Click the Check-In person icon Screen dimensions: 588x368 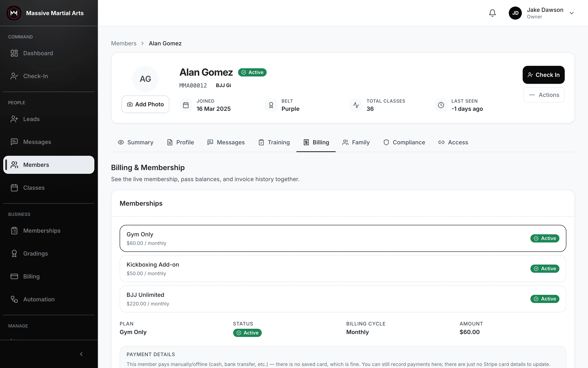(x=14, y=76)
